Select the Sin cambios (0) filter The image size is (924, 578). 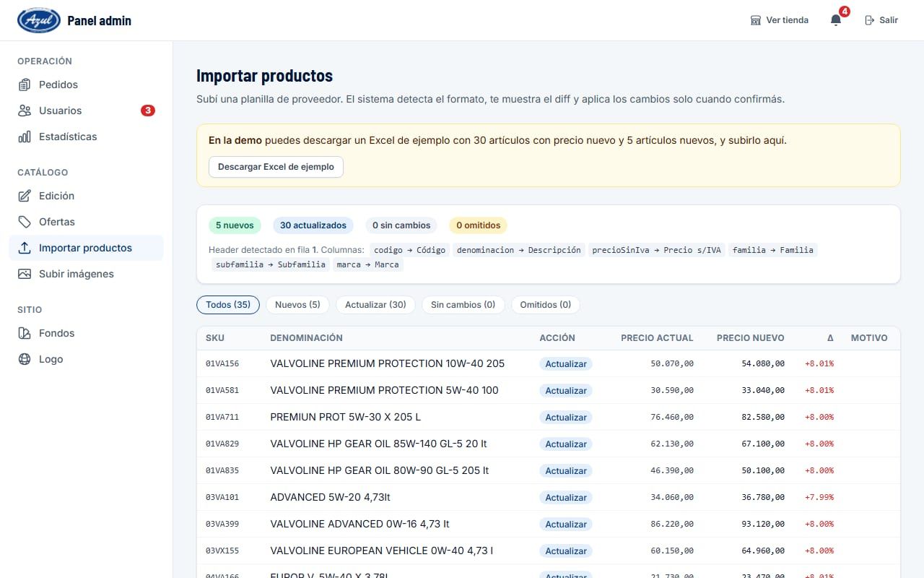click(x=463, y=305)
